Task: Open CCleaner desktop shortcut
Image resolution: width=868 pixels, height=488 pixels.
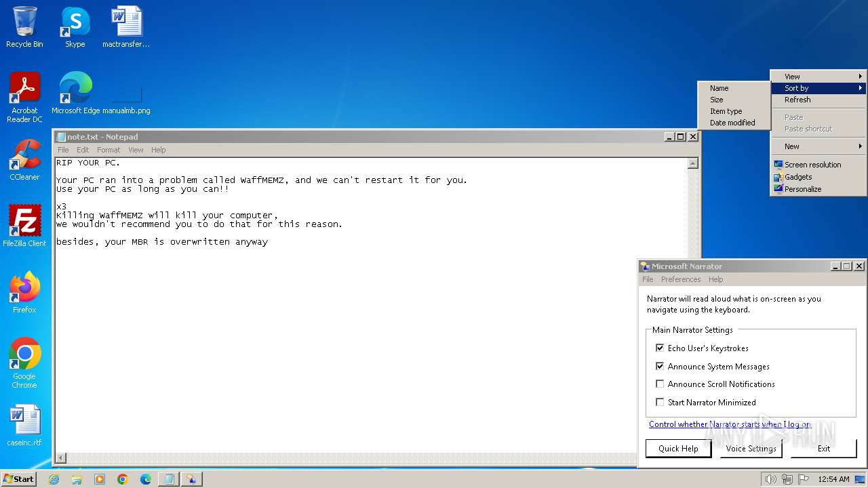Action: pos(24,160)
